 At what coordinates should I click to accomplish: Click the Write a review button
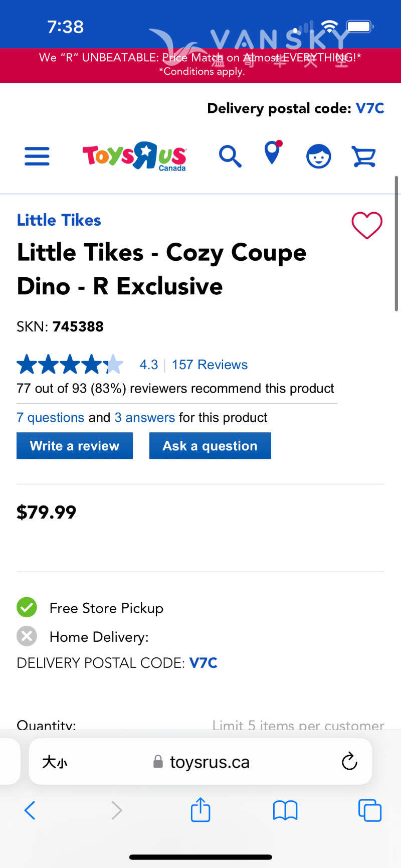click(x=75, y=446)
